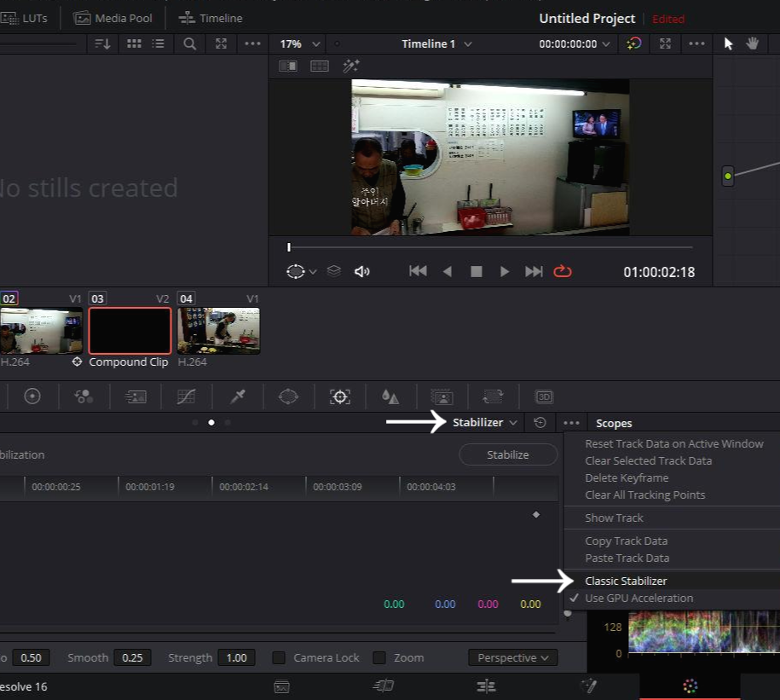Screen dimensions: 780x700
Task: Open the LUTs panel
Action: (24, 19)
